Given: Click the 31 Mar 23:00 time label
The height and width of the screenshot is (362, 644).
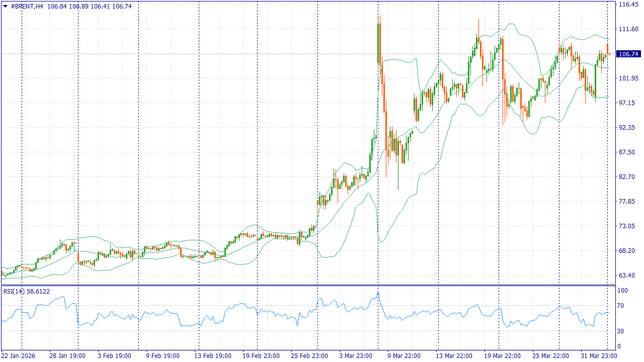Looking at the screenshot, I should (x=598, y=355).
